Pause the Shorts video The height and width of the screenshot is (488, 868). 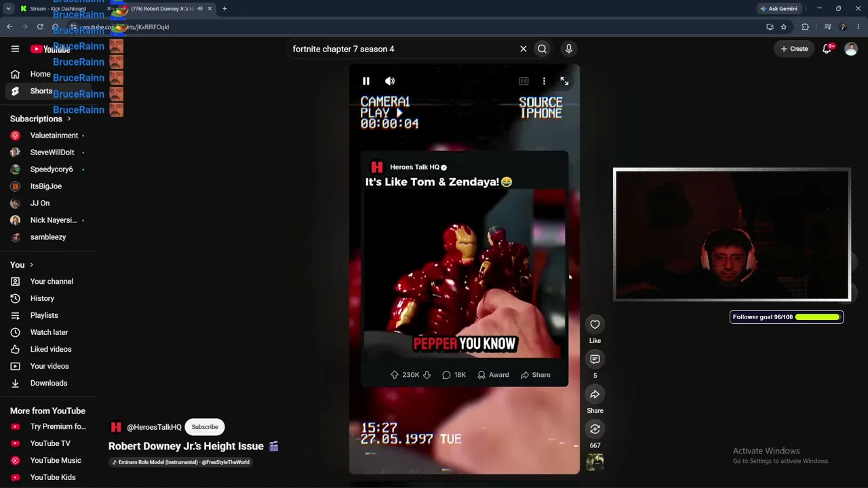[x=366, y=81]
